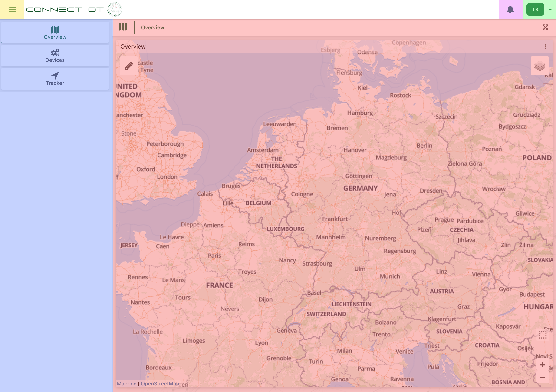This screenshot has width=556, height=392.
Task: Open the OpenStreetMap attribution link
Action: [x=160, y=384]
